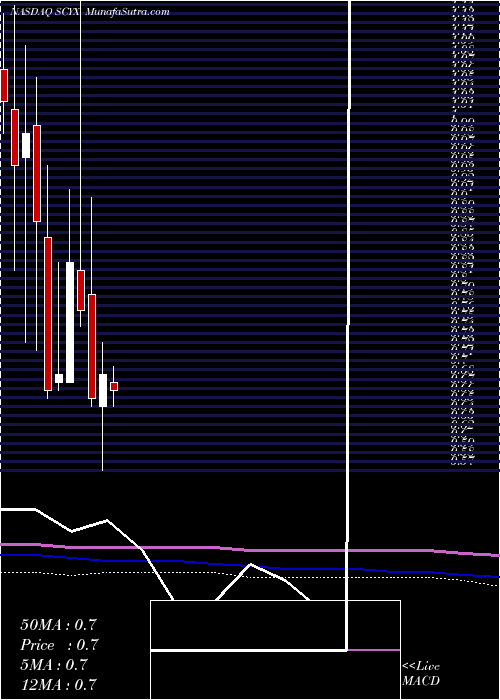
Task: Click the tallest white candlestick body
Action: 70,322
